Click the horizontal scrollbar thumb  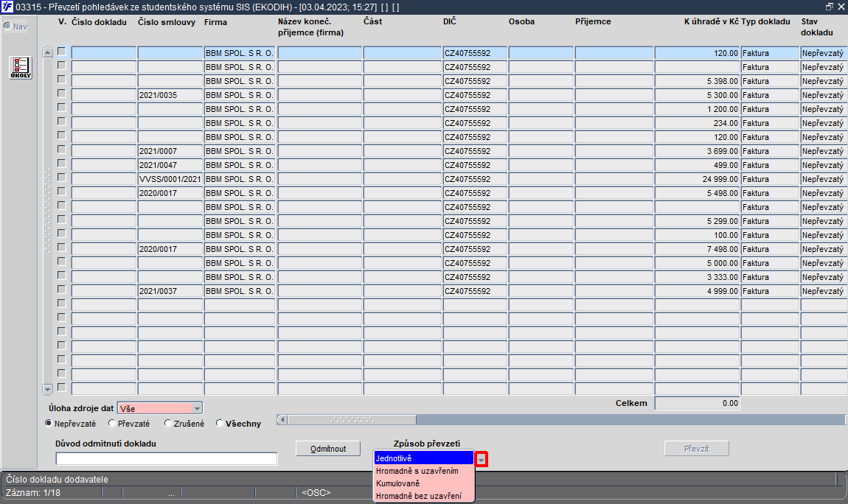pos(352,420)
